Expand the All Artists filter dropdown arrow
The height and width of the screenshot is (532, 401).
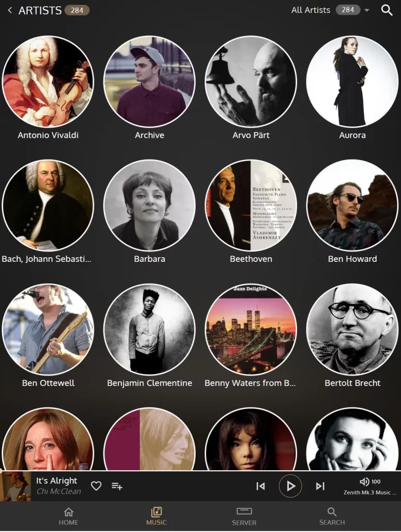[367, 10]
